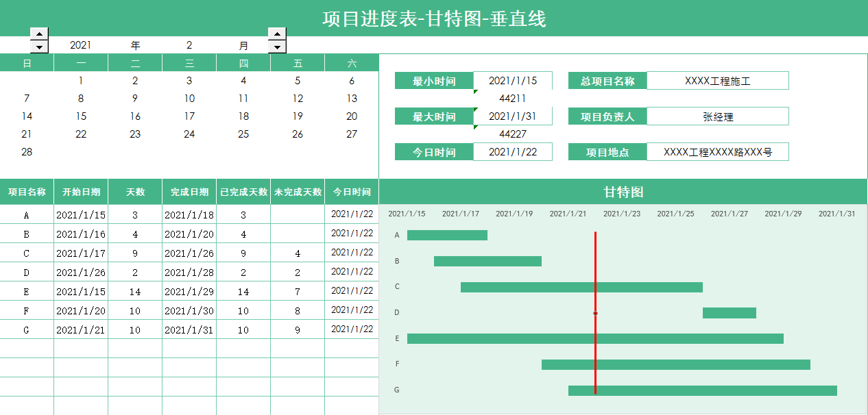Select project name cell A in table
This screenshot has height=415, width=868.
point(27,214)
